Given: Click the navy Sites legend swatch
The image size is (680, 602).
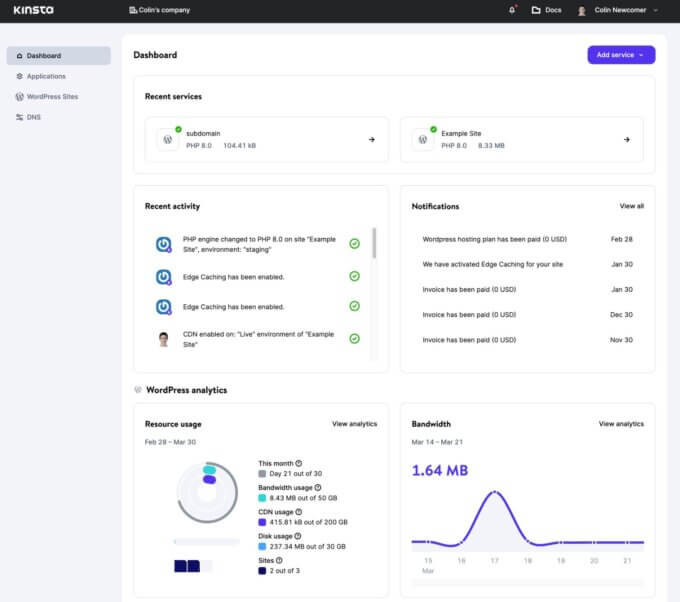Looking at the screenshot, I should coord(262,571).
